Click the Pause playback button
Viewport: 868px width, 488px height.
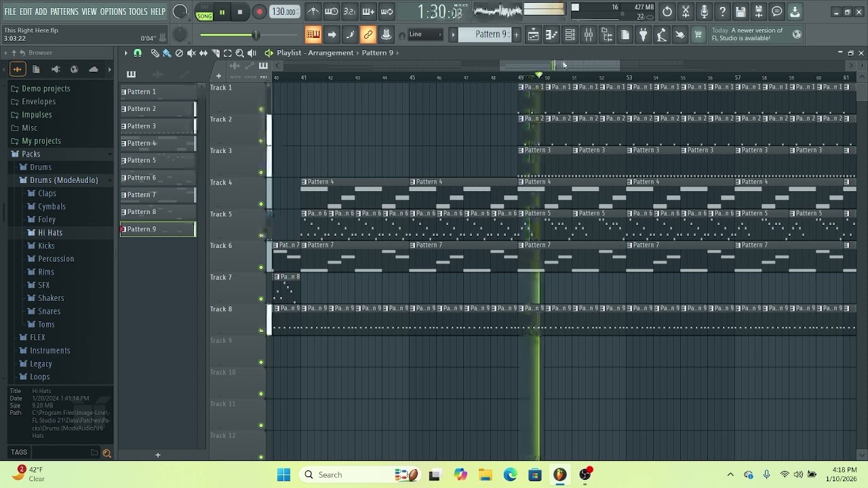click(222, 12)
